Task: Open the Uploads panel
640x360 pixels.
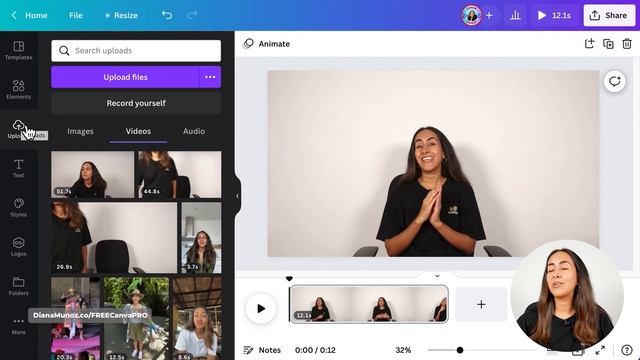Action: coord(18,129)
